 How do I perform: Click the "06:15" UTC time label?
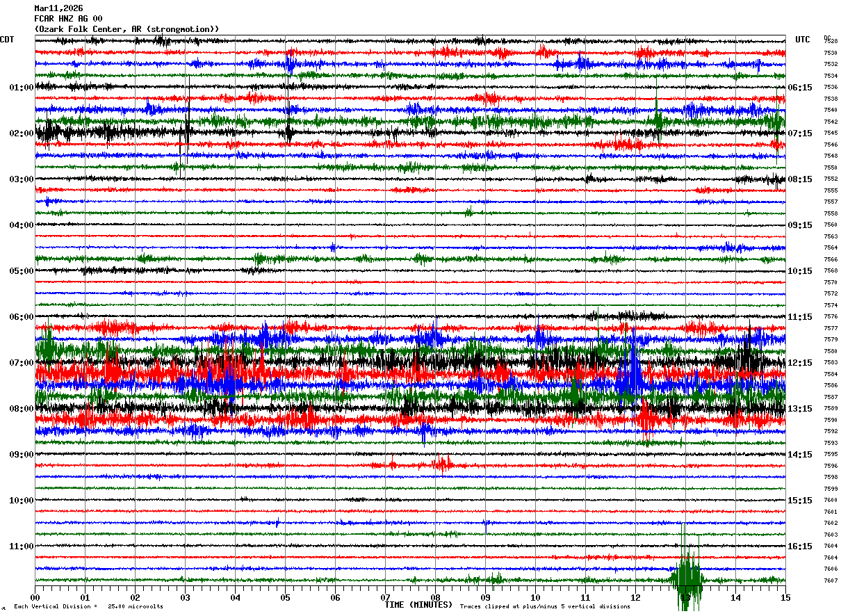pyautogui.click(x=800, y=88)
